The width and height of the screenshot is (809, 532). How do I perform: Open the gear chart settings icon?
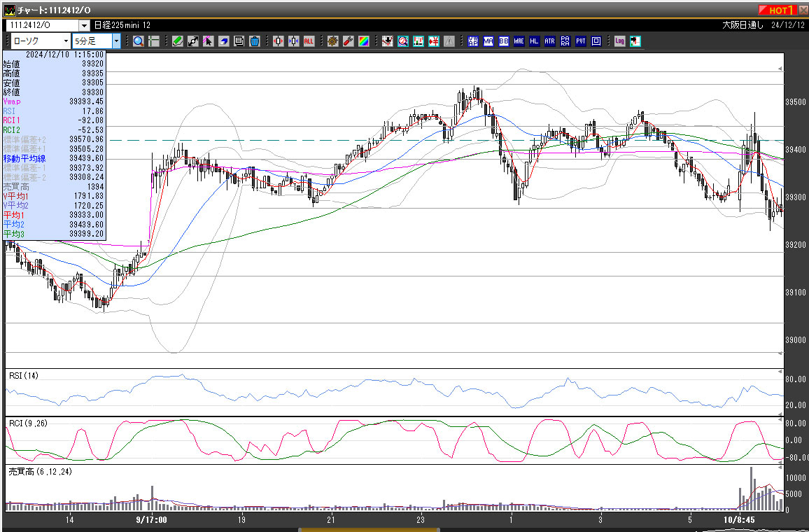(x=333, y=41)
